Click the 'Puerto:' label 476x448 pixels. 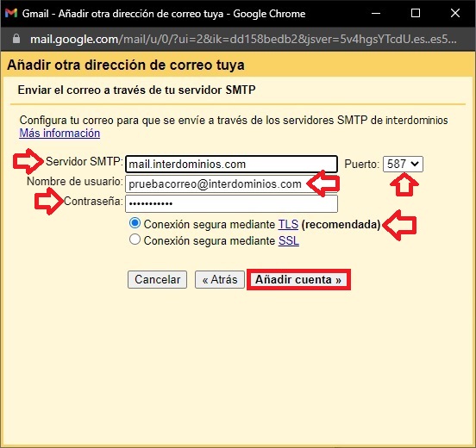pyautogui.click(x=362, y=164)
